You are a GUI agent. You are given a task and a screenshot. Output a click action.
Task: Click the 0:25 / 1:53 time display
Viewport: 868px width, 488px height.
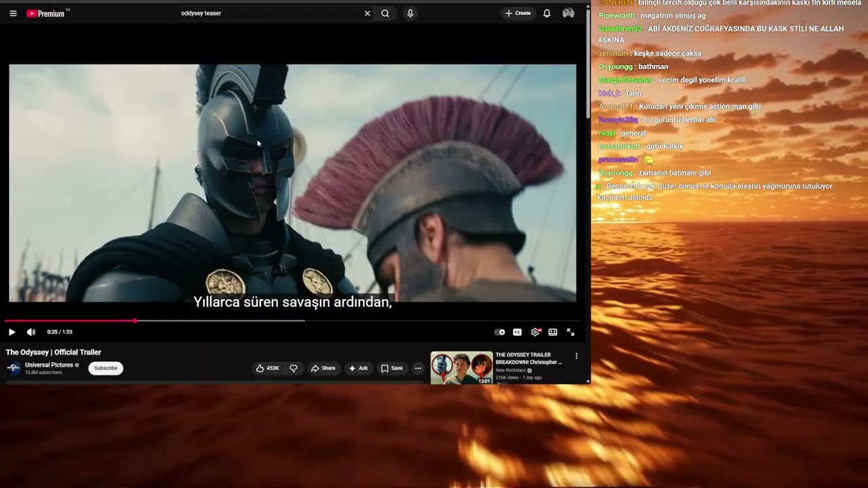60,332
